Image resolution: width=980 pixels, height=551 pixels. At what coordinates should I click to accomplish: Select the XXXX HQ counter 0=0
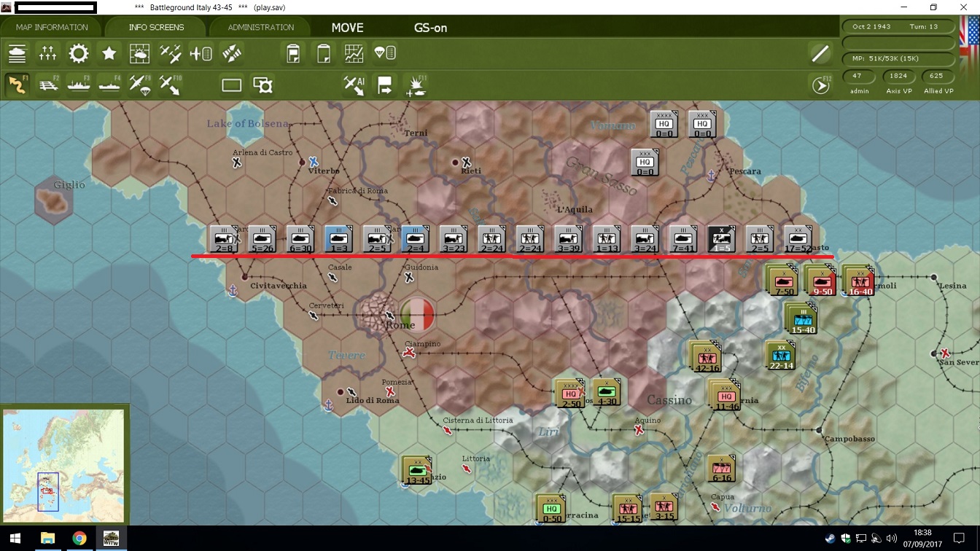[664, 124]
